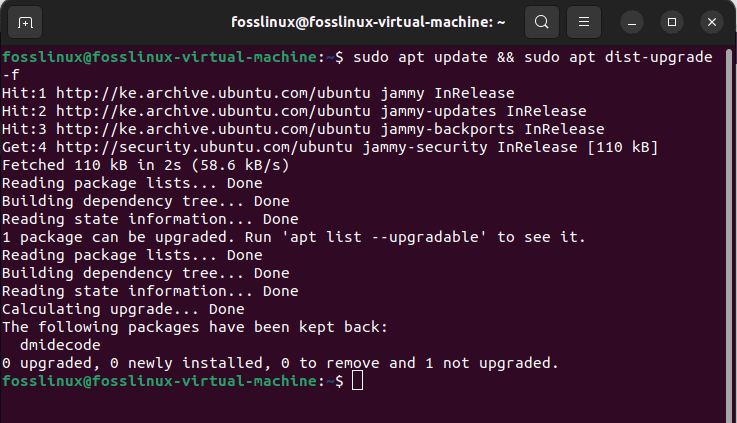Click the 'Calculating upgrade... Done' line
This screenshot has height=423, width=737.
tap(123, 309)
